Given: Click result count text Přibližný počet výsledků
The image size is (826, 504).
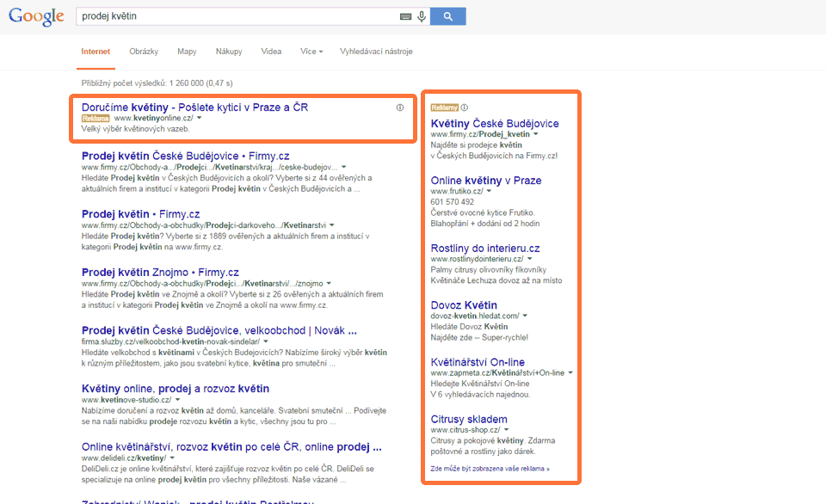Looking at the screenshot, I should [157, 83].
